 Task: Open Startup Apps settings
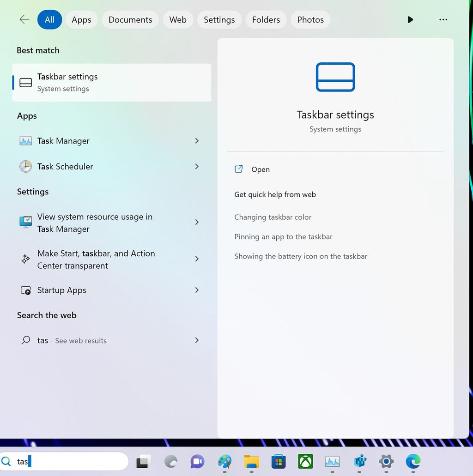pyautogui.click(x=62, y=290)
